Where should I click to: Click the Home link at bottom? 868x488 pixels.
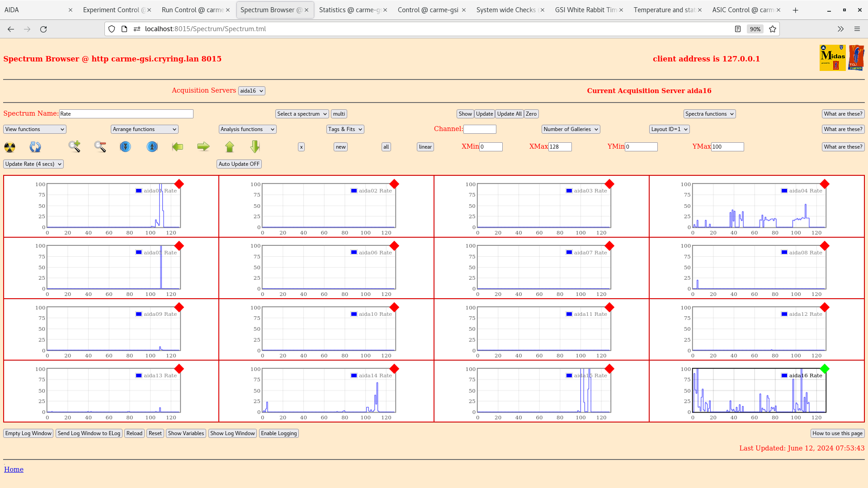tap(14, 469)
